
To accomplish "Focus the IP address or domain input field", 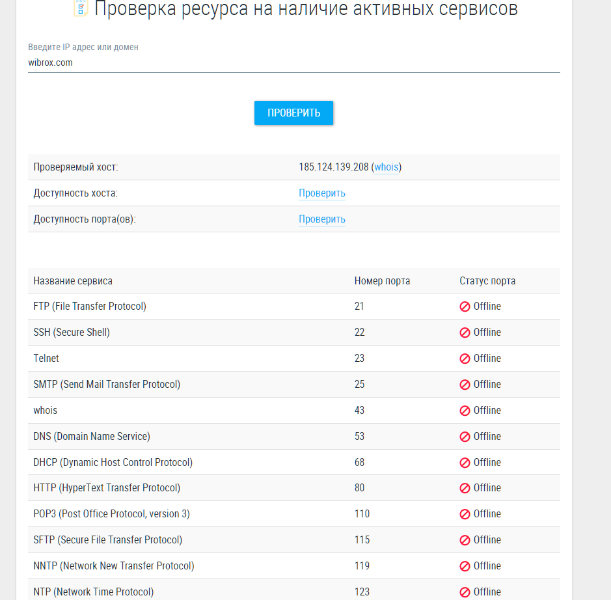I will pos(294,63).
